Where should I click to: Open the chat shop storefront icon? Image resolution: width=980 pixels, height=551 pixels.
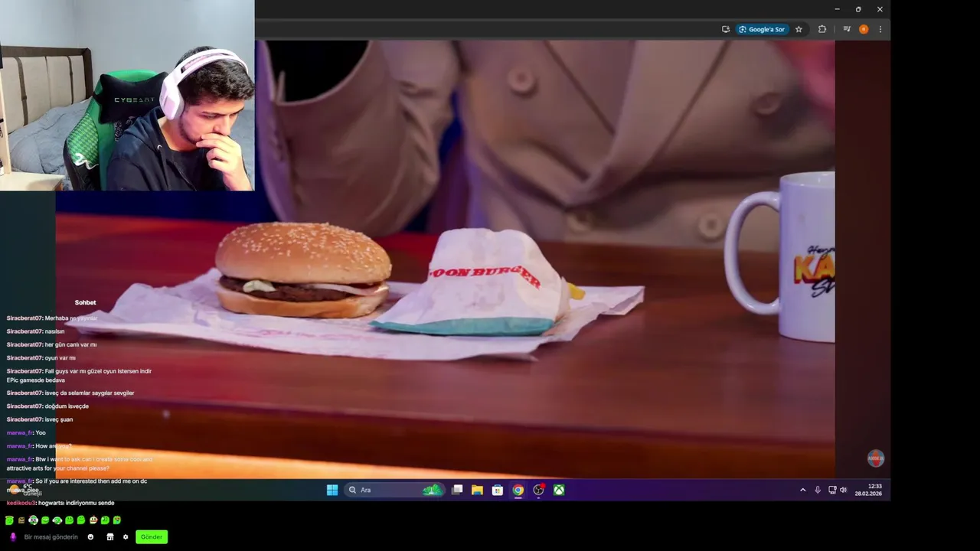click(x=110, y=537)
